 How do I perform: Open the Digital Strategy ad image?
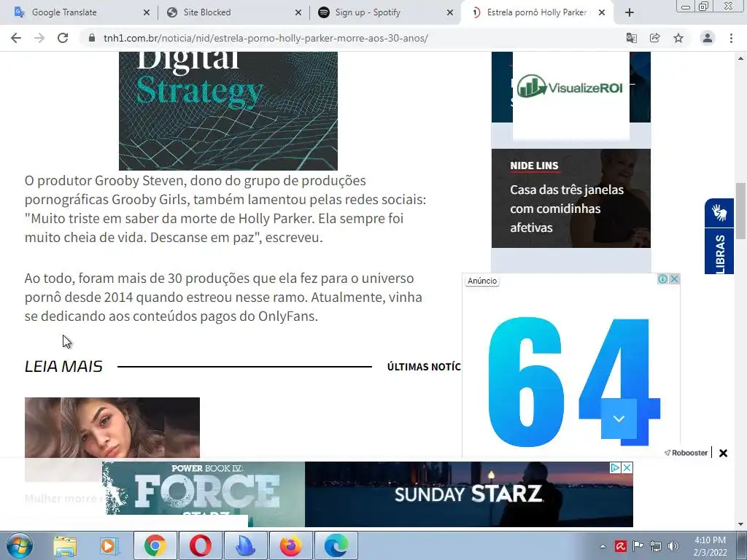(228, 111)
